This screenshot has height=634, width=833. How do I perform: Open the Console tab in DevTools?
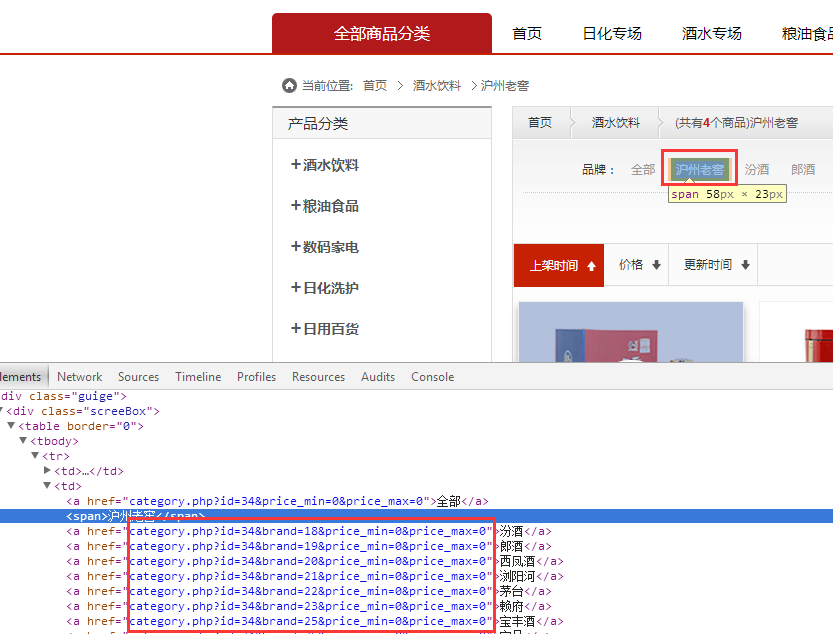(432, 377)
